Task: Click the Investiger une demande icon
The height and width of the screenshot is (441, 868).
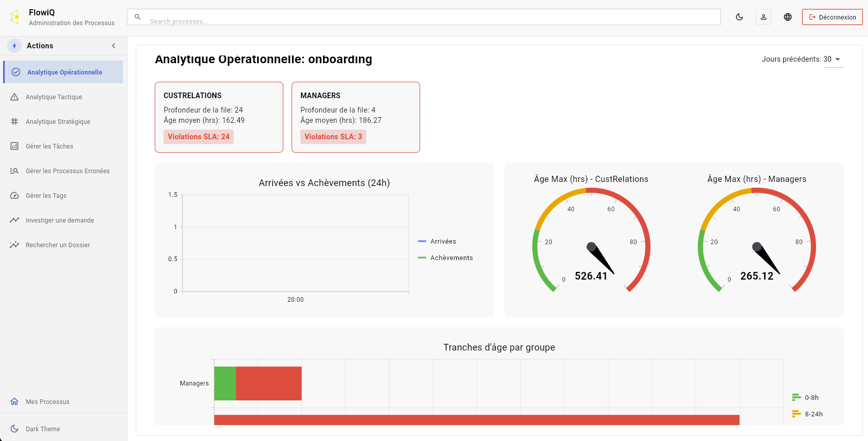Action: (14, 220)
